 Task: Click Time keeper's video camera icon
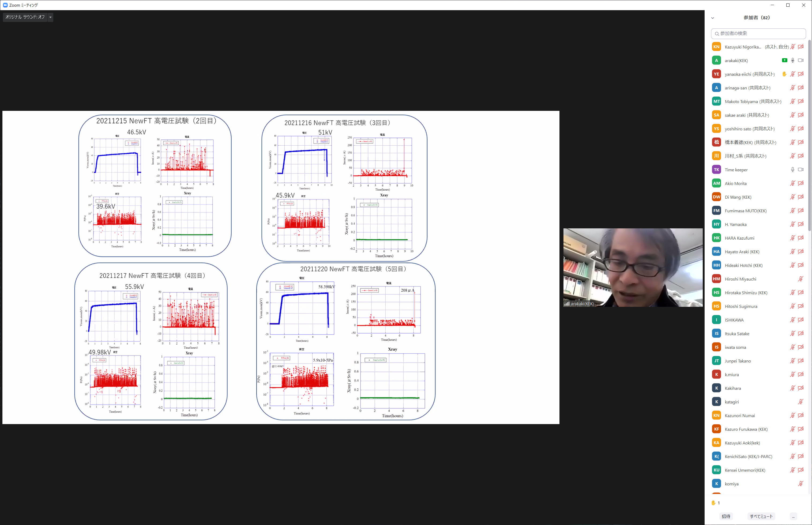point(801,169)
